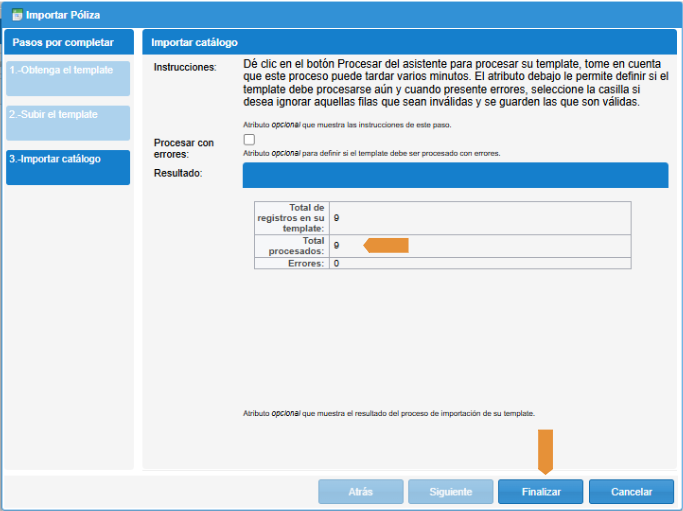The image size is (683, 511).
Task: Enable the Procesar con errores checkbox
Action: click(x=249, y=140)
